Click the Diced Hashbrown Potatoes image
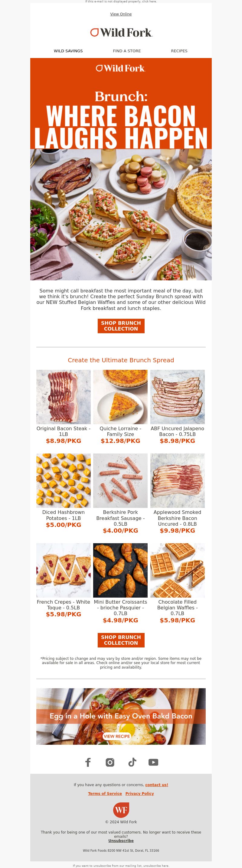 click(64, 480)
